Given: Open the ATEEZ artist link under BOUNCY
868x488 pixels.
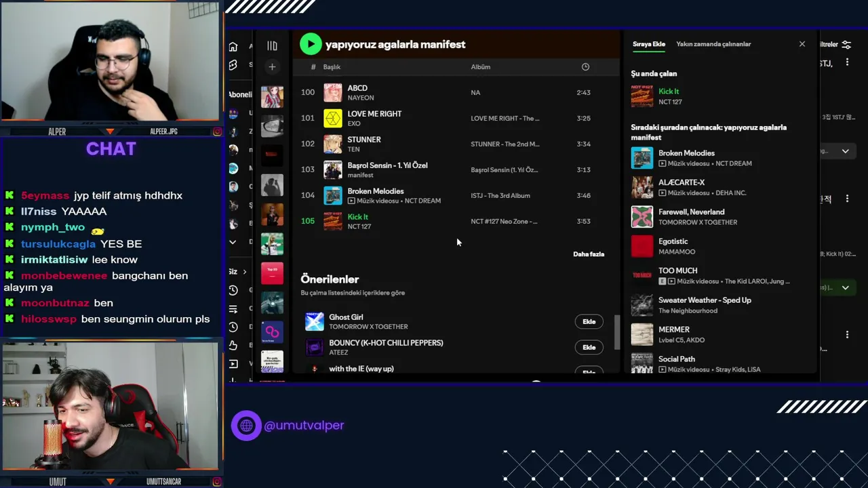Looking at the screenshot, I should 338,352.
